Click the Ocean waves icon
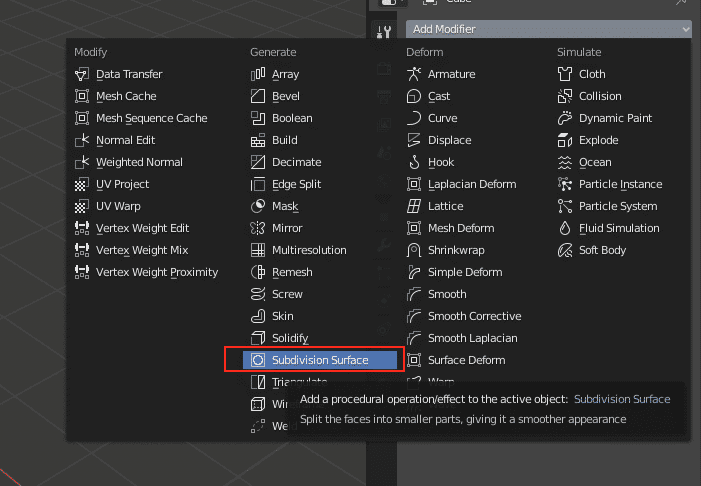Viewport: 701px width, 486px height. [565, 162]
